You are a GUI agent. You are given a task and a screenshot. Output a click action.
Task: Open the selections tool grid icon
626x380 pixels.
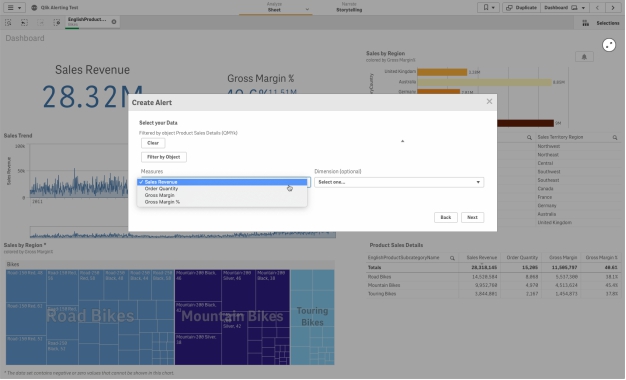(x=585, y=23)
